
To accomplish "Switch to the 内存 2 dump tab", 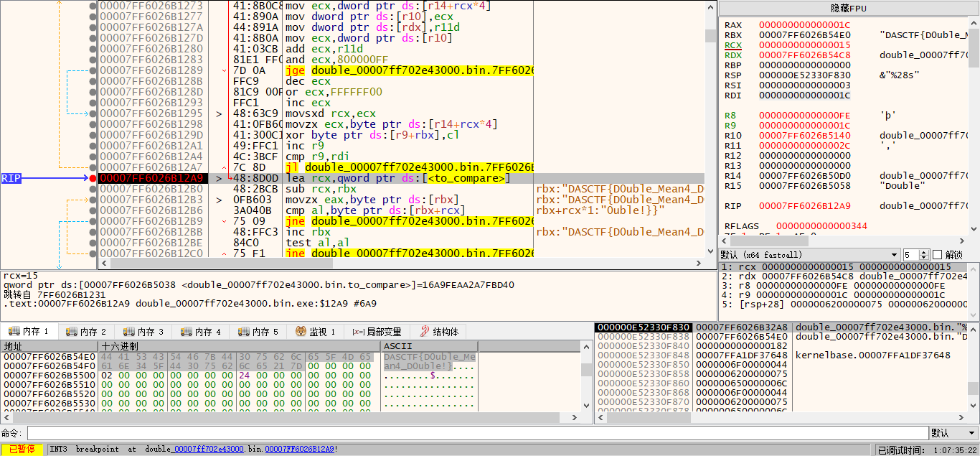I will 86,332.
